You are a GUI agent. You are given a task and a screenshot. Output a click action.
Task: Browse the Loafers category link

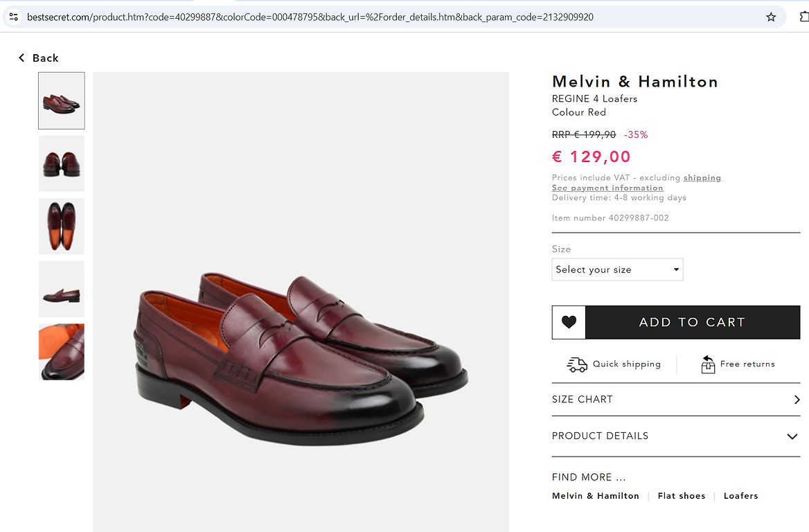[740, 496]
